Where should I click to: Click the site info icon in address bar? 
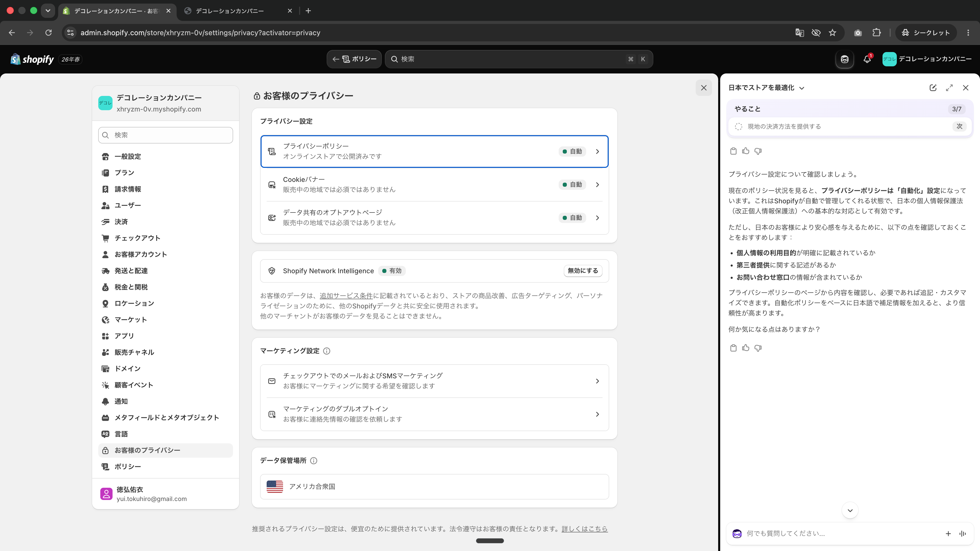pos(70,33)
